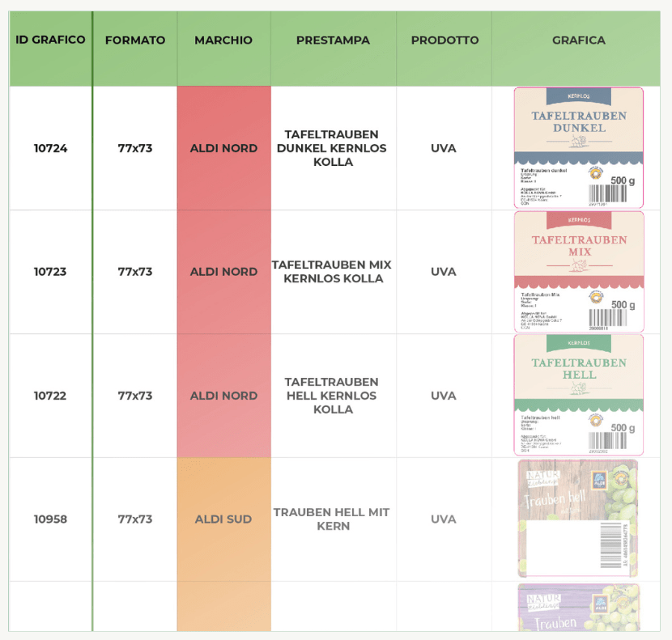Click the UVA product in row 10723
The image size is (672, 640).
pyautogui.click(x=444, y=272)
